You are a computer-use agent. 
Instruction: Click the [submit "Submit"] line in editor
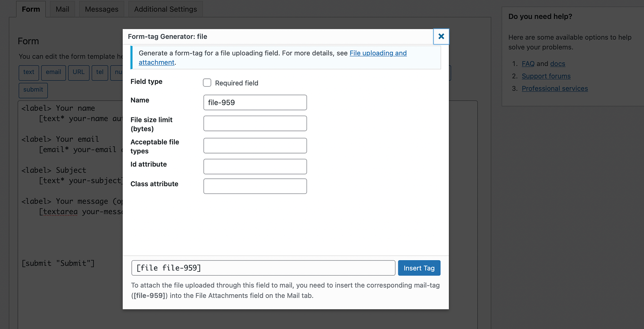[x=58, y=263]
